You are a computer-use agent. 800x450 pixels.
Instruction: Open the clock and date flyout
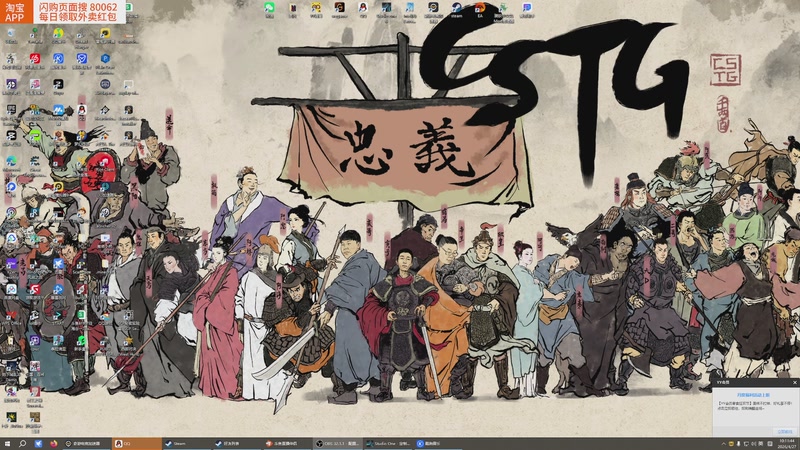(x=787, y=444)
